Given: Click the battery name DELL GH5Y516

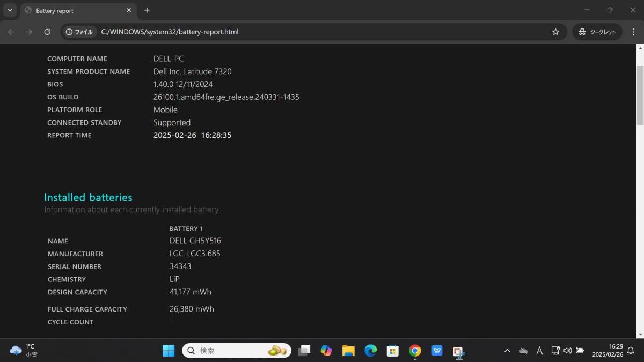Looking at the screenshot, I should [195, 241].
